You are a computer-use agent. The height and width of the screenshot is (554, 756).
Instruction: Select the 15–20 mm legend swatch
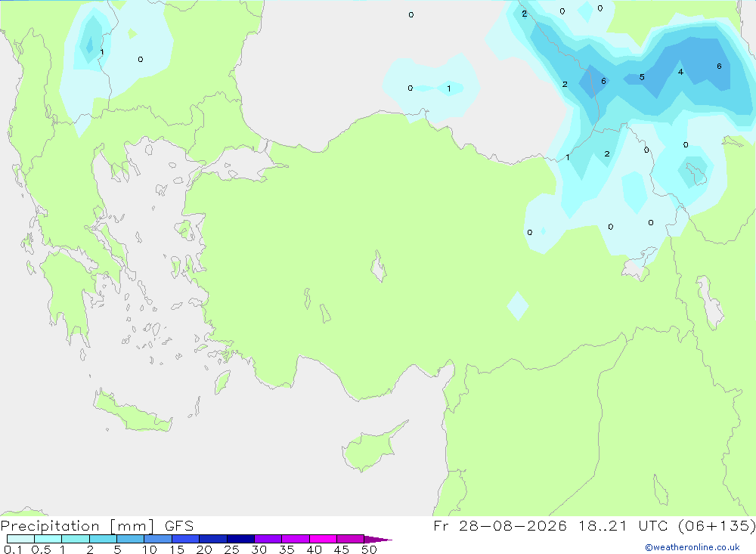coord(186,539)
